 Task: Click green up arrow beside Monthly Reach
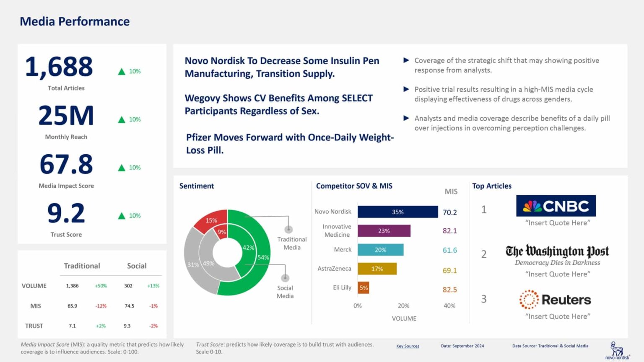(x=122, y=120)
